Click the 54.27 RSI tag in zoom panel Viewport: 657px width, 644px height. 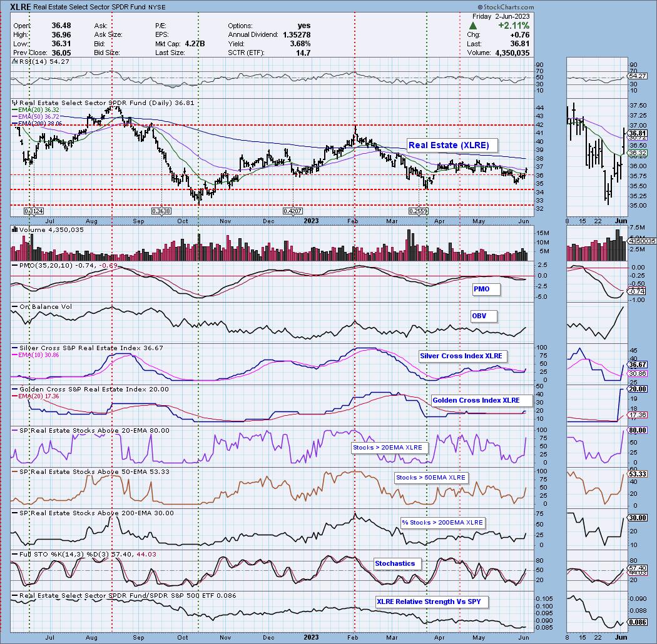pyautogui.click(x=638, y=76)
